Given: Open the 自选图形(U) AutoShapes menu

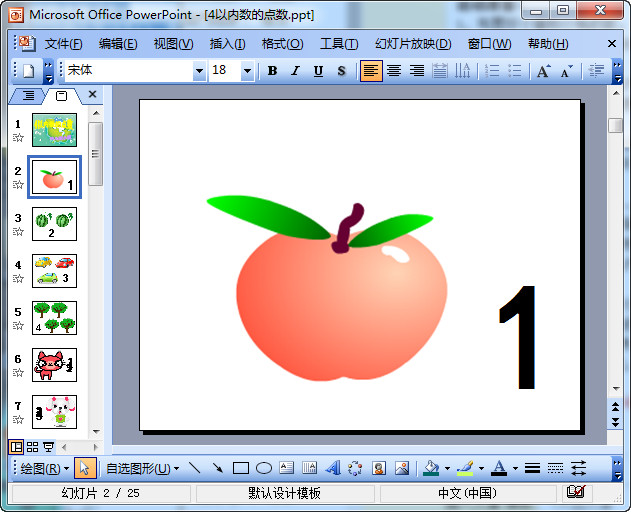Looking at the screenshot, I should tap(142, 469).
